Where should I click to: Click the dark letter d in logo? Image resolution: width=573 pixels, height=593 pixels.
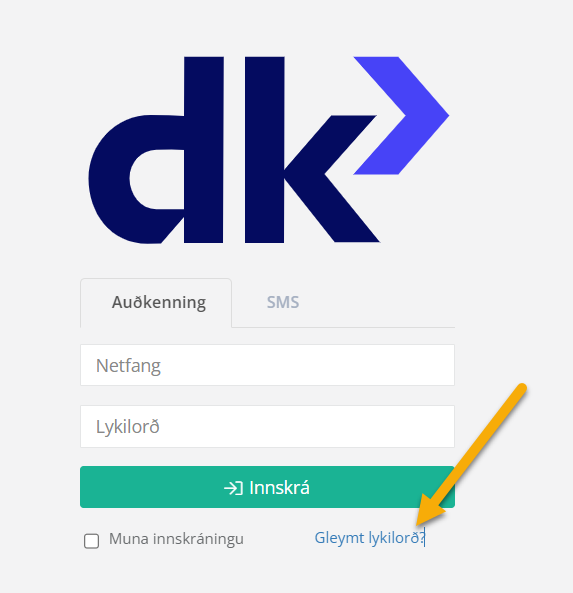tap(156, 150)
